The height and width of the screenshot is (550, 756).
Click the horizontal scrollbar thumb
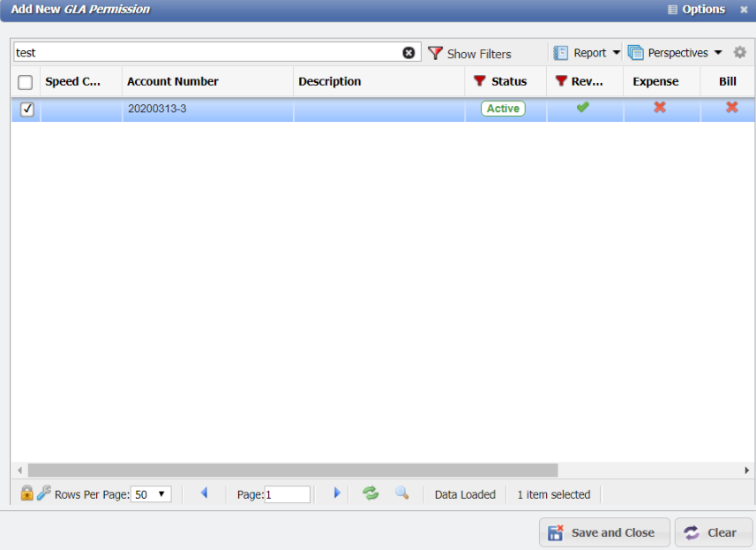(x=292, y=471)
